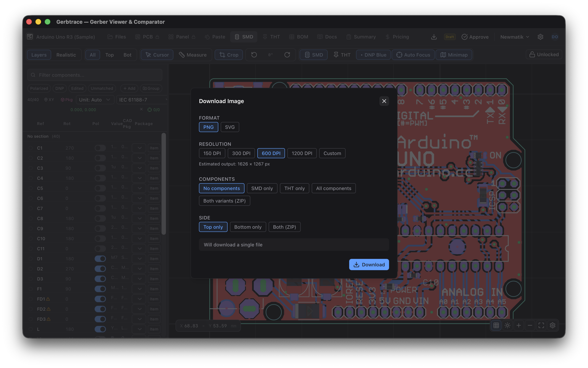This screenshot has width=588, height=368.
Task: Click the rotate counter-clockwise icon
Action: 254,55
